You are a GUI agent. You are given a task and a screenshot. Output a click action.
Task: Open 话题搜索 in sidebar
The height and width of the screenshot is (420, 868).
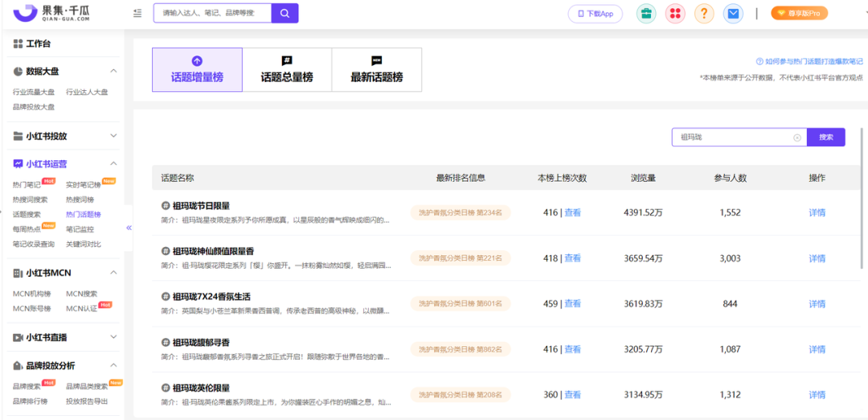tap(27, 214)
